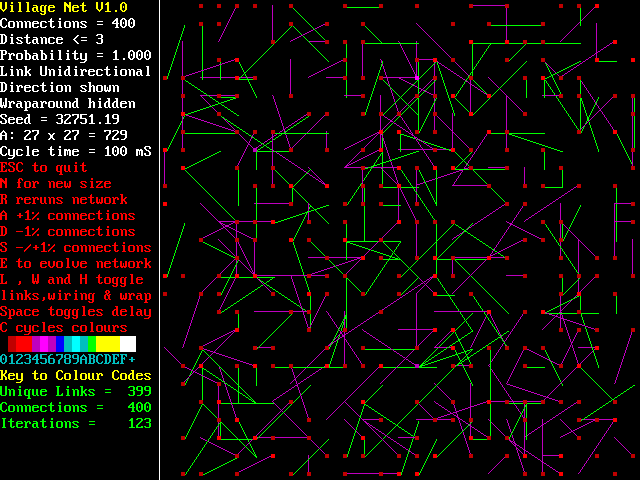Click the 'ESC to quit' hint
The height and width of the screenshot is (480, 640).
click(44, 167)
